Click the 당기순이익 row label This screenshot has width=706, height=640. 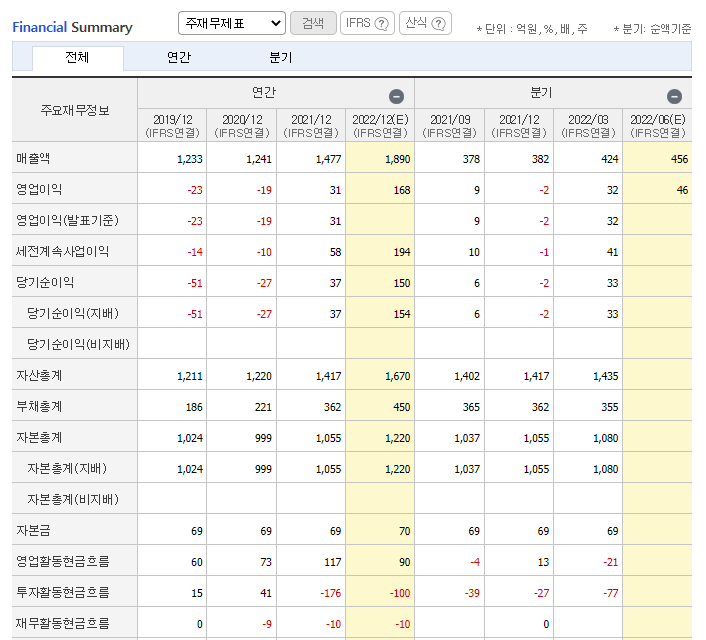point(45,282)
